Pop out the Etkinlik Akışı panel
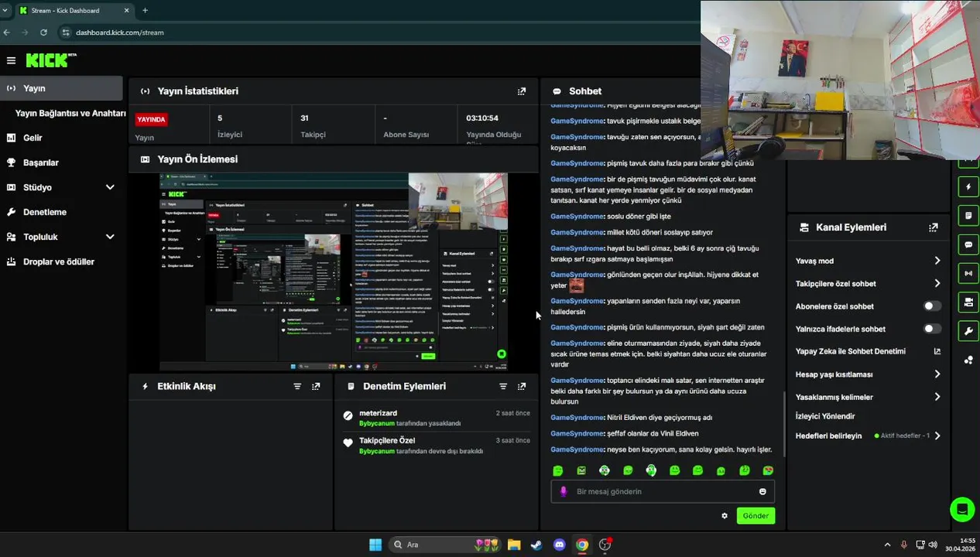This screenshot has height=557, width=980. coord(316,386)
